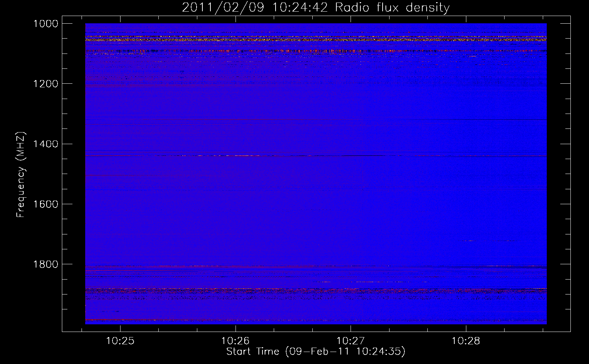
Task: Click the 10:27 time tick label
Action: click(351, 341)
